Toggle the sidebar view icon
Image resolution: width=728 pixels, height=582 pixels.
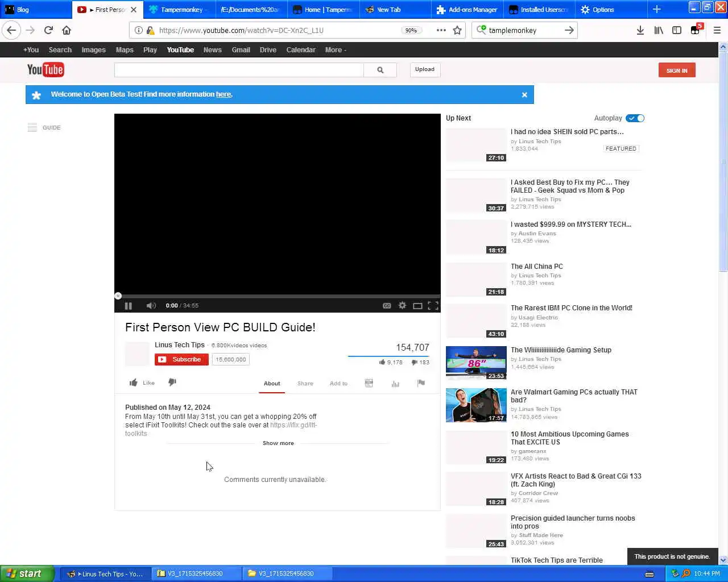(677, 30)
